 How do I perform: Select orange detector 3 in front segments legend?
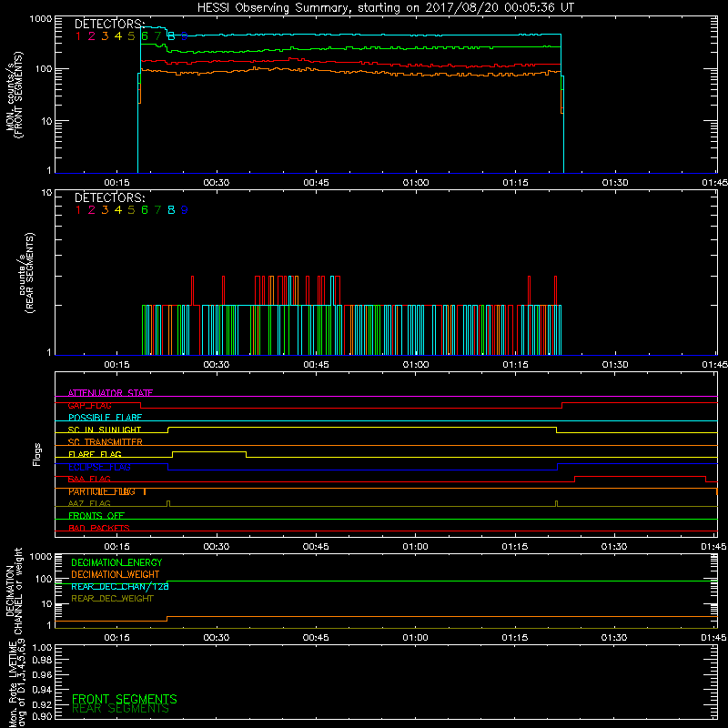click(x=105, y=35)
